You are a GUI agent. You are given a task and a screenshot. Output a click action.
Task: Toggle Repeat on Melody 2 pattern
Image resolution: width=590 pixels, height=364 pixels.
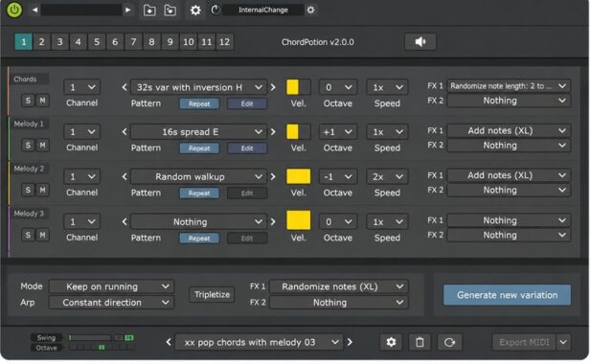point(199,193)
